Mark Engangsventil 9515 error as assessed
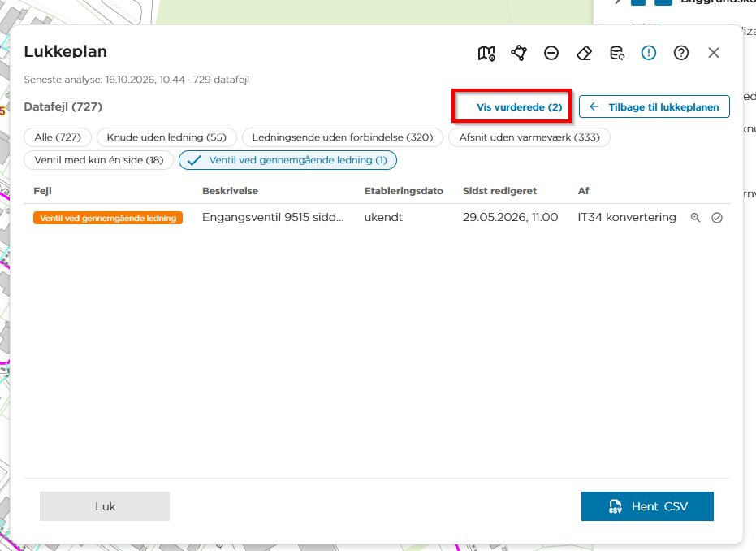Viewport: 756px width, 551px height. [x=717, y=218]
